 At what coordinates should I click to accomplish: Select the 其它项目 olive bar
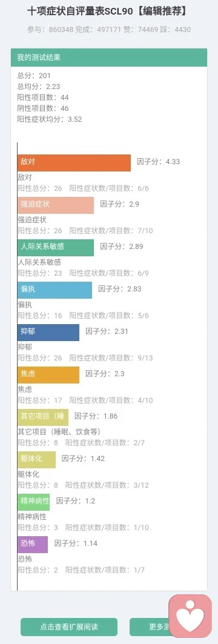click(x=43, y=417)
